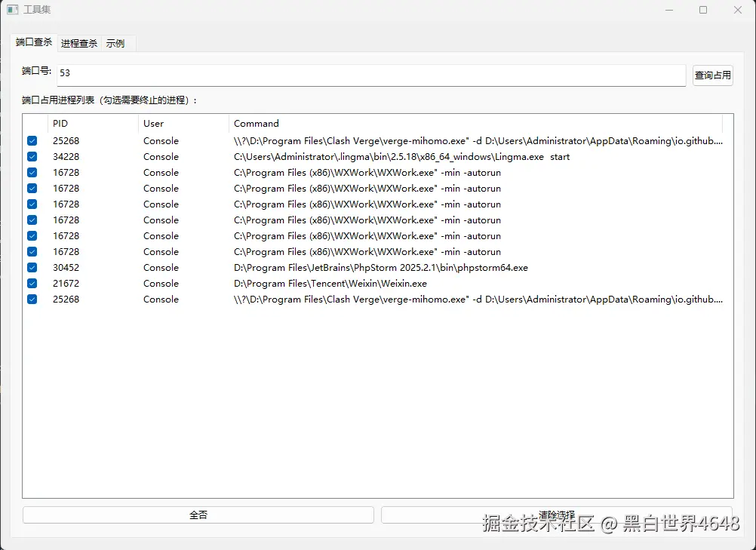Screen dimensions: 756x550
Task: Click Console in the 34228 row
Action: point(161,157)
